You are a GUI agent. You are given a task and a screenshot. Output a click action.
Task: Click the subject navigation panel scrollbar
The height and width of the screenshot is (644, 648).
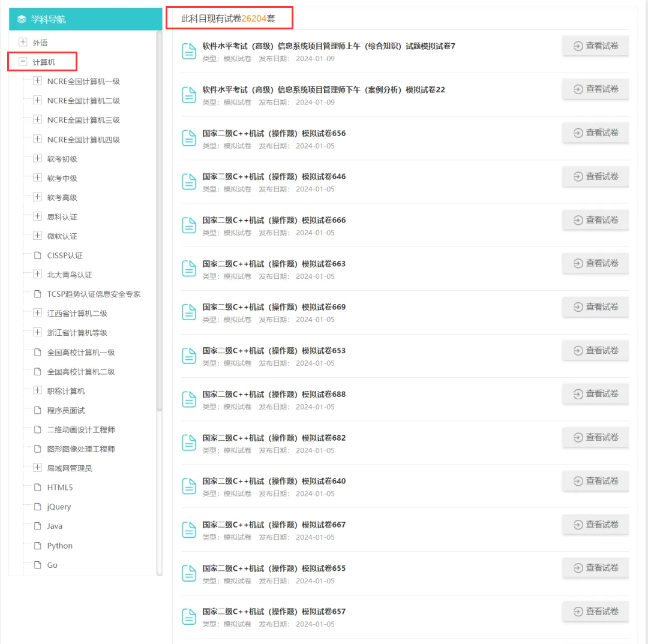click(159, 222)
